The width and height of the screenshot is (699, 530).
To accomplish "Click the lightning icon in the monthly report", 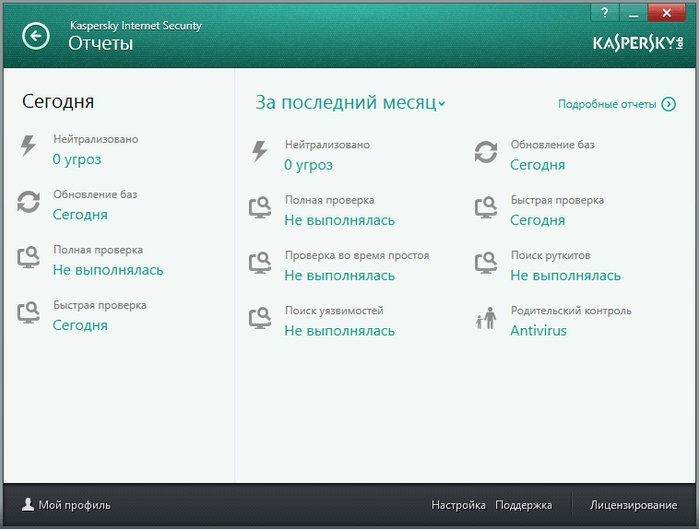I will pyautogui.click(x=260, y=151).
